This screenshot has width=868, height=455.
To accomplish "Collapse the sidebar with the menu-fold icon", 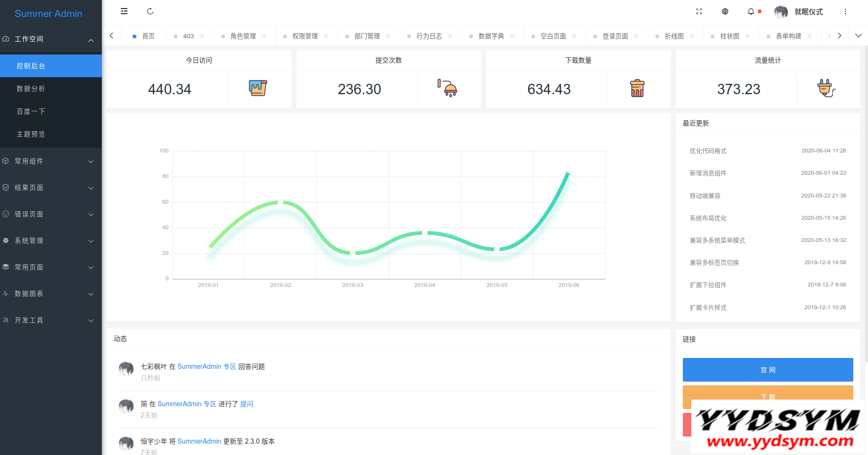I will tap(124, 11).
